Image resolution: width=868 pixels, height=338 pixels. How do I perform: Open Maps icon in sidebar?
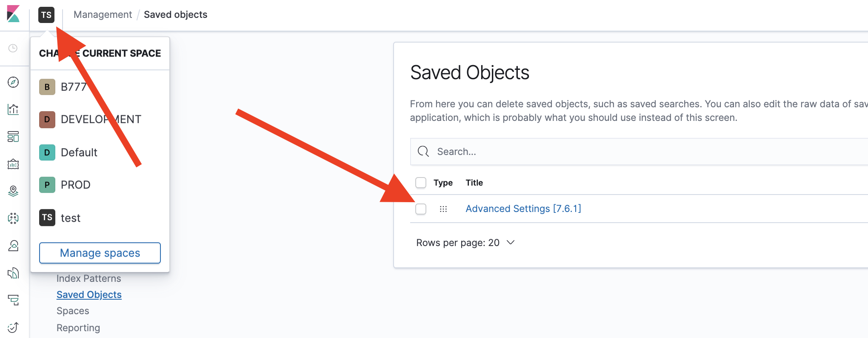click(x=13, y=191)
